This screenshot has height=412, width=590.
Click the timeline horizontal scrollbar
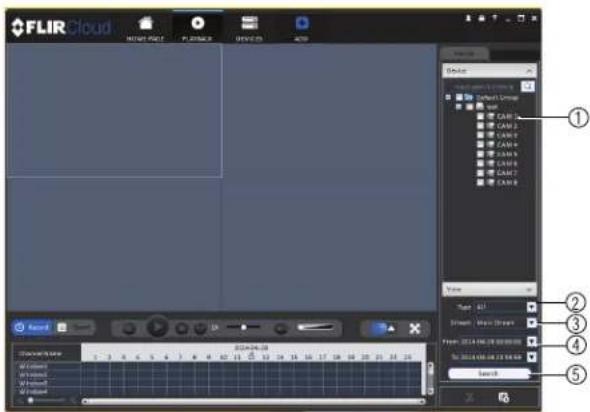click(254, 401)
